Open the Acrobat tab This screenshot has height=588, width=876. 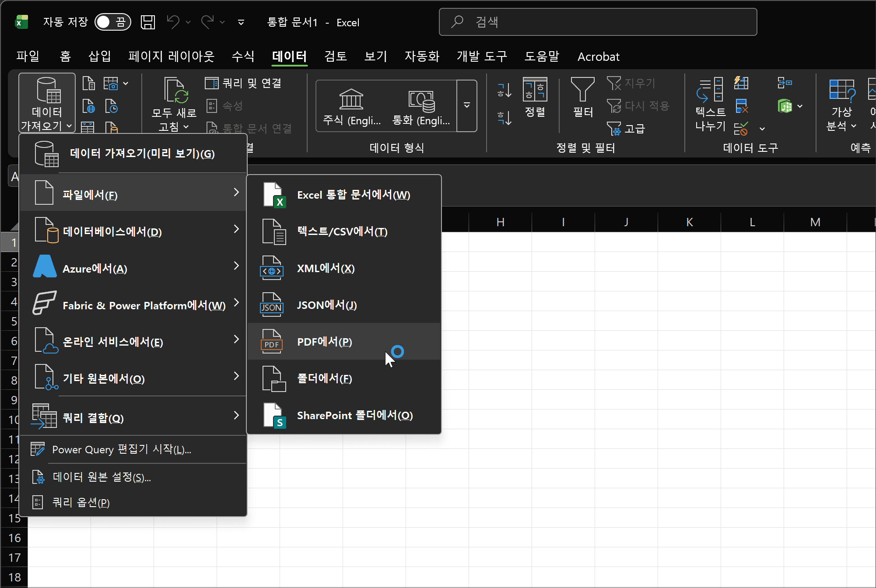pos(598,56)
